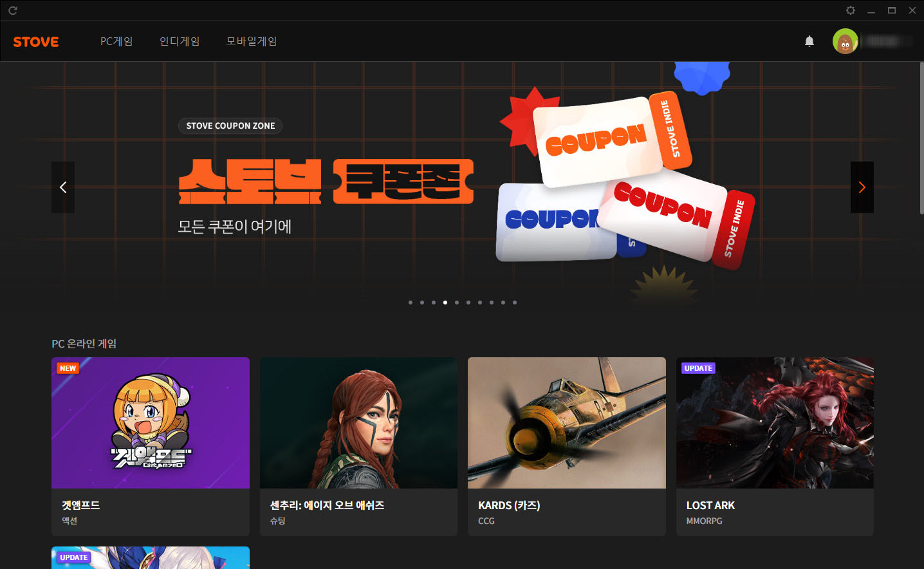Click the PC 온라인 게임 section heading
The image size is (924, 569).
click(84, 344)
